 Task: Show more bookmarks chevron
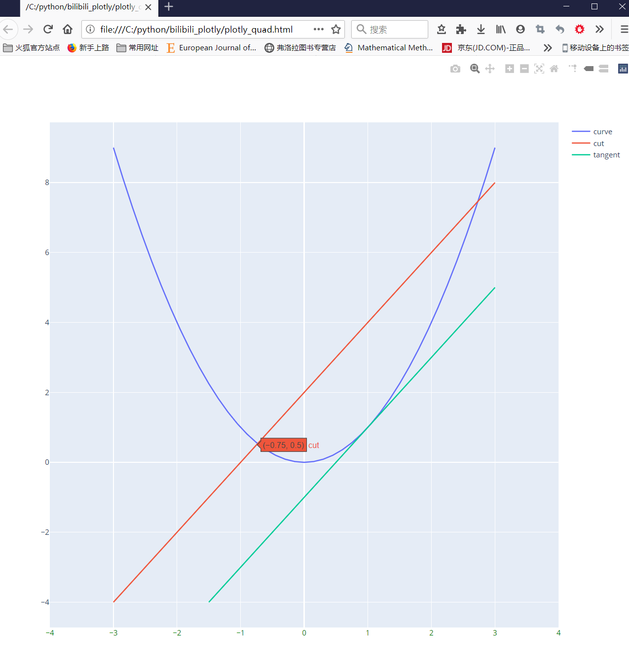tap(548, 47)
